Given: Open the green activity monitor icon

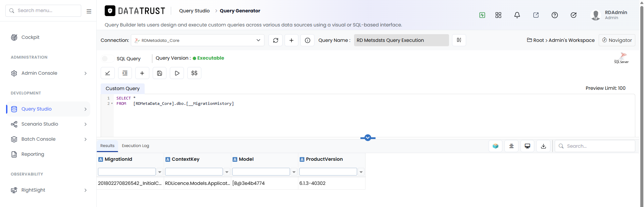Looking at the screenshot, I should point(482,15).
